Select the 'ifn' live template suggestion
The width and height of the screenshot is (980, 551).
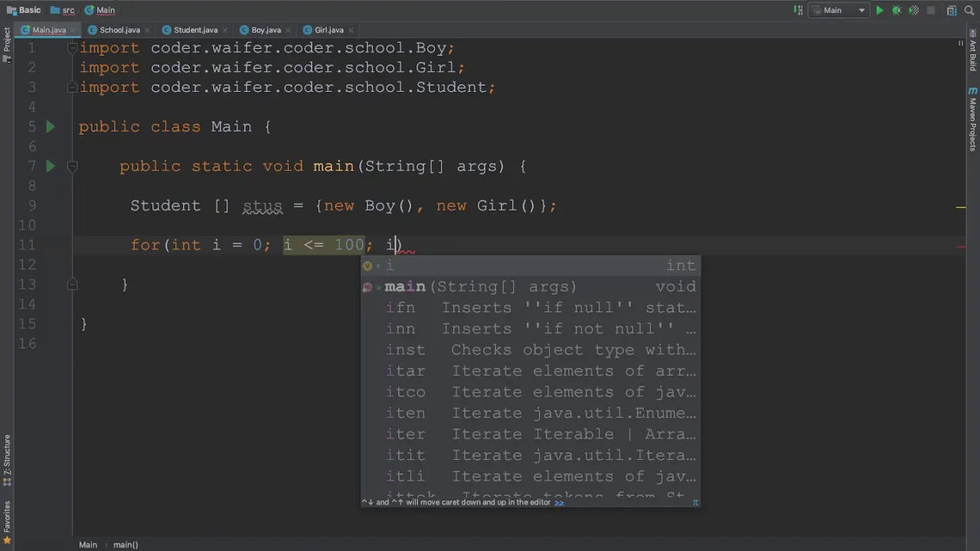530,308
